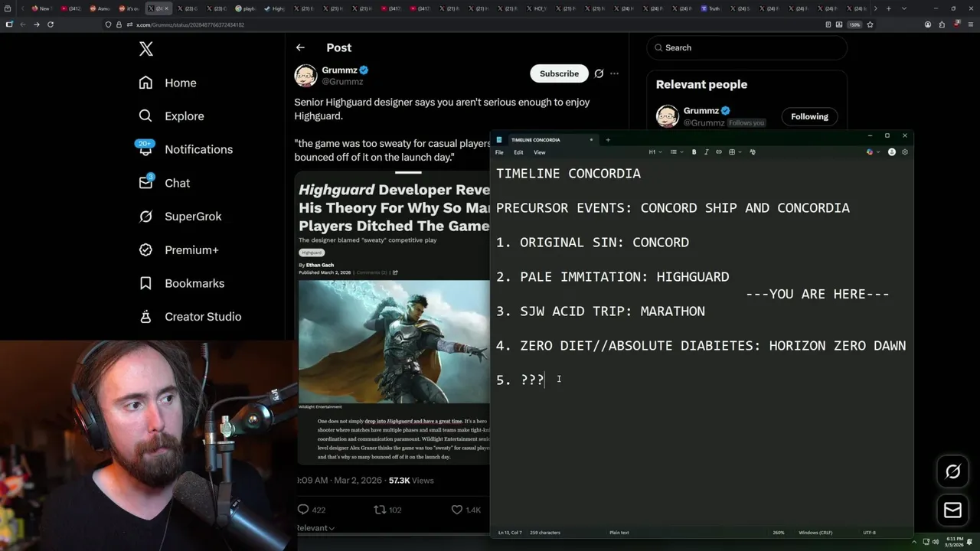Open Copilot dropdown in Notepad
This screenshot has width=980, height=551.
872,152
